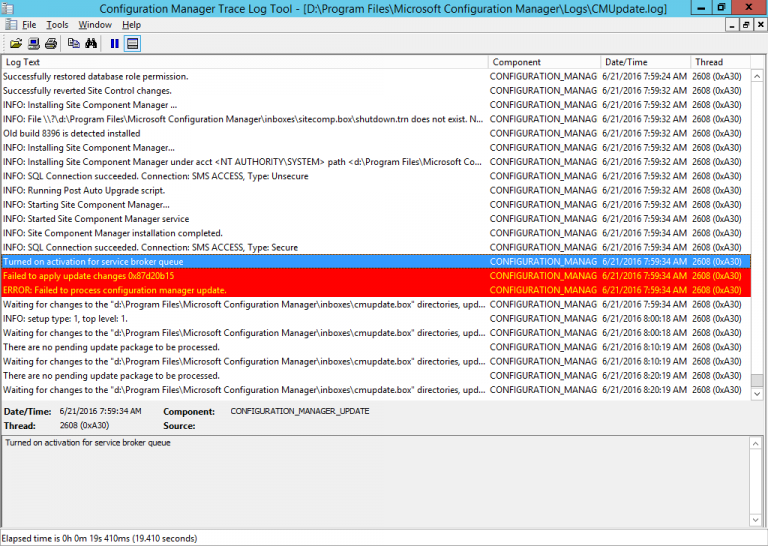
Task: Sort by the Component column header
Action: click(x=544, y=62)
